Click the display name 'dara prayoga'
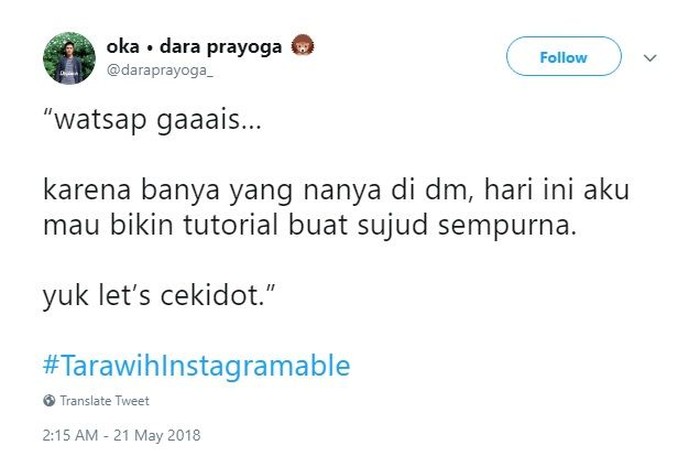This screenshot has height=456, width=700. pyautogui.click(x=221, y=47)
